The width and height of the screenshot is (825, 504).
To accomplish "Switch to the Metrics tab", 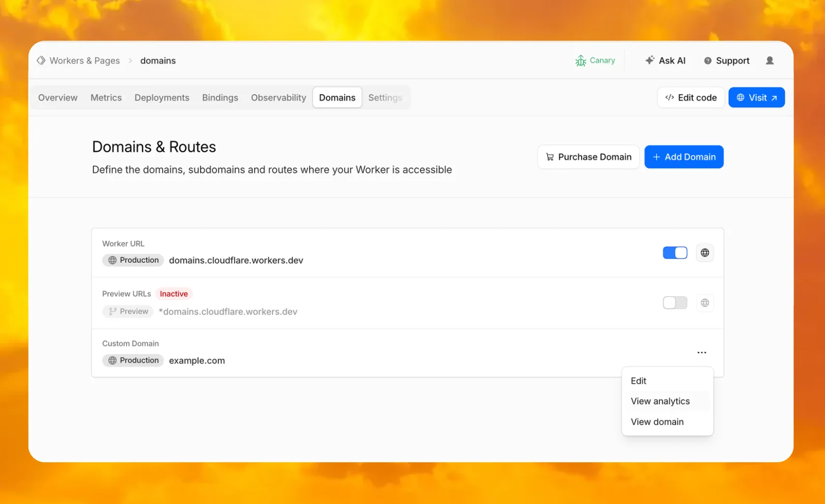I will pyautogui.click(x=106, y=98).
